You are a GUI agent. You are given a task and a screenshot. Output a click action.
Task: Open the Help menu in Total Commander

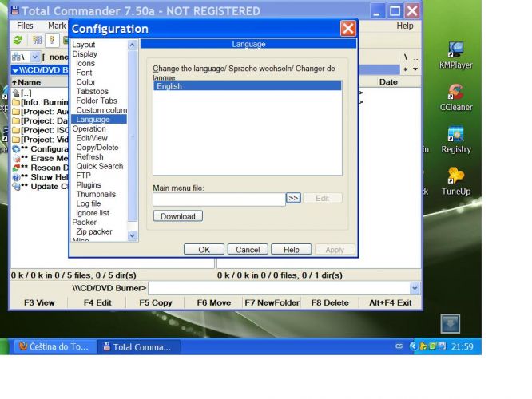405,26
